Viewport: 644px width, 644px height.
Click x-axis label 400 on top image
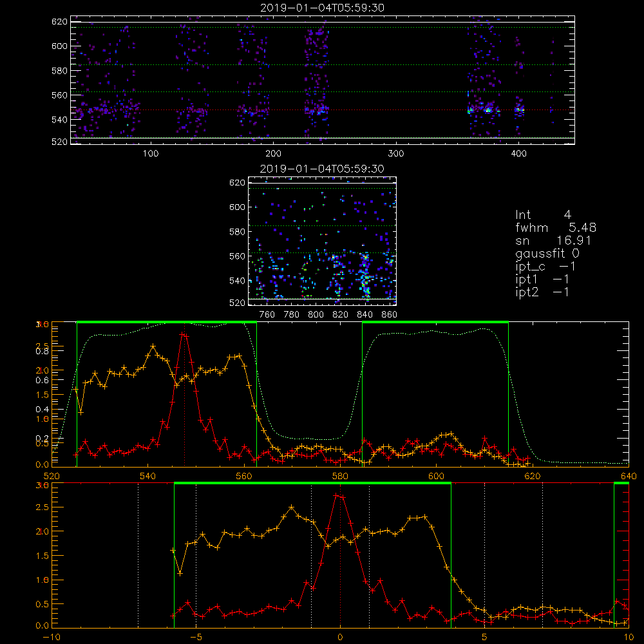click(x=518, y=154)
